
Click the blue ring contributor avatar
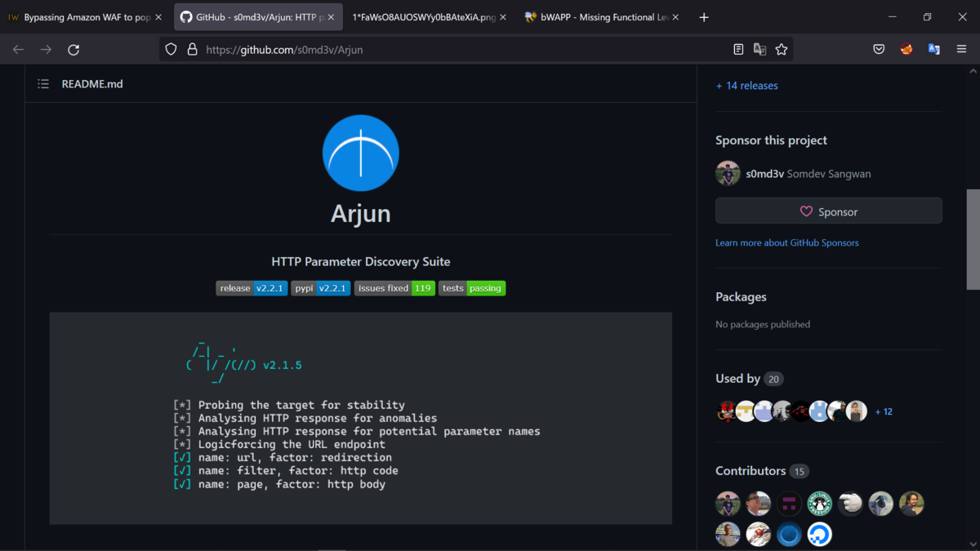point(789,535)
